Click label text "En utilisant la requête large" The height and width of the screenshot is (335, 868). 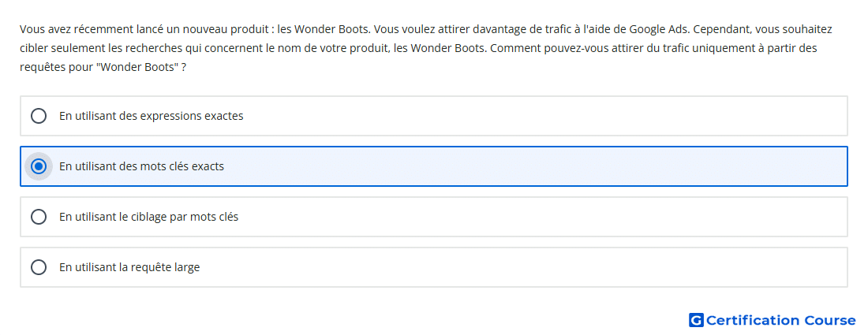tap(129, 267)
